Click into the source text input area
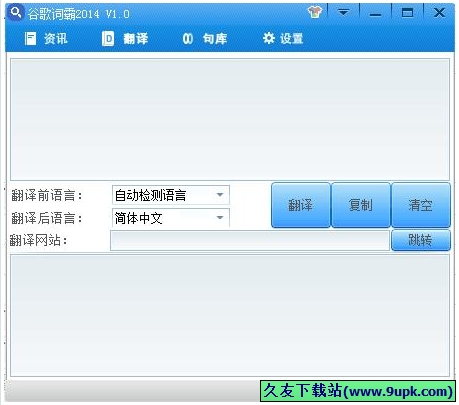Screen dimensions: 459x405 click(x=230, y=120)
